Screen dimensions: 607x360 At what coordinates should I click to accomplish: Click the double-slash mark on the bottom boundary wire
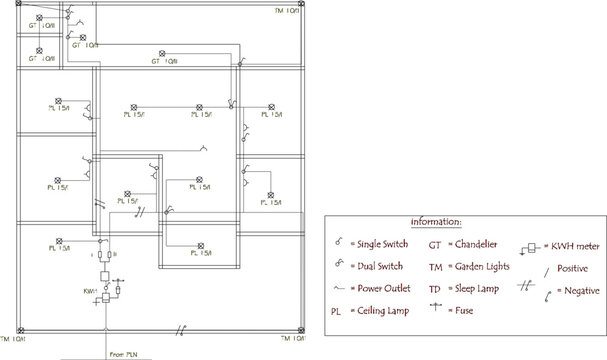tap(181, 330)
